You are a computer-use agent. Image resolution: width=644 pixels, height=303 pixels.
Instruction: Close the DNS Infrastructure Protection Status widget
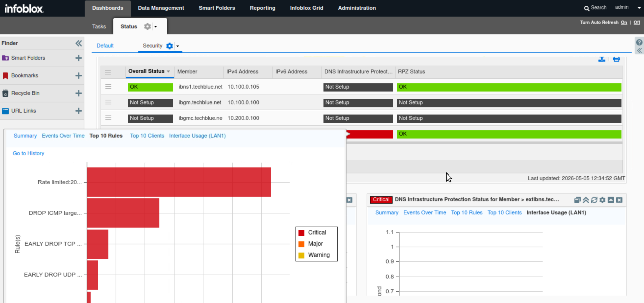pyautogui.click(x=619, y=200)
